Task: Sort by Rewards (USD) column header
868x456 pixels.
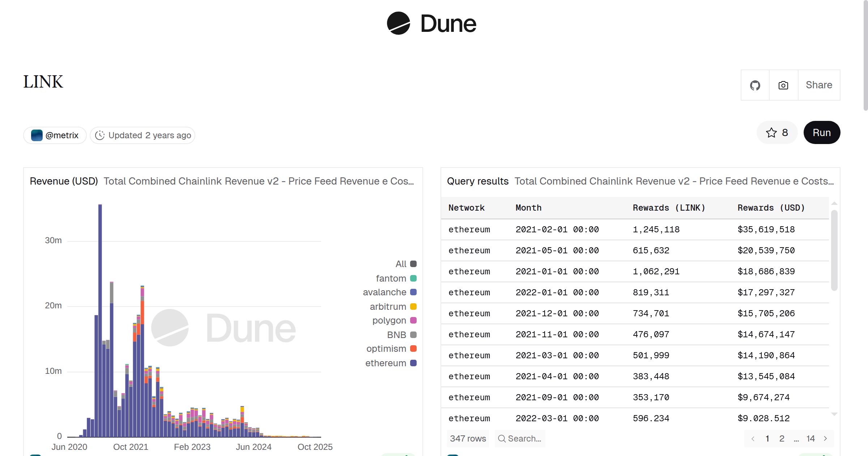Action: coord(771,208)
